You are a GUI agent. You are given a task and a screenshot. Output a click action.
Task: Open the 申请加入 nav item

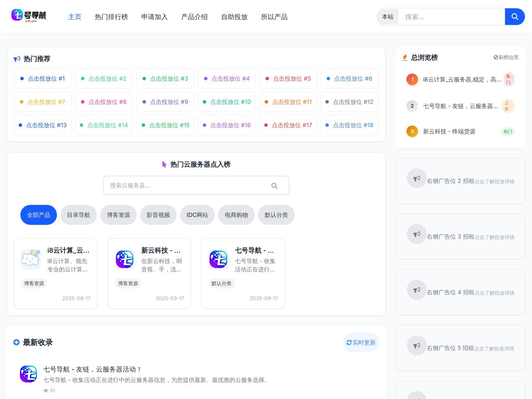[x=155, y=17]
